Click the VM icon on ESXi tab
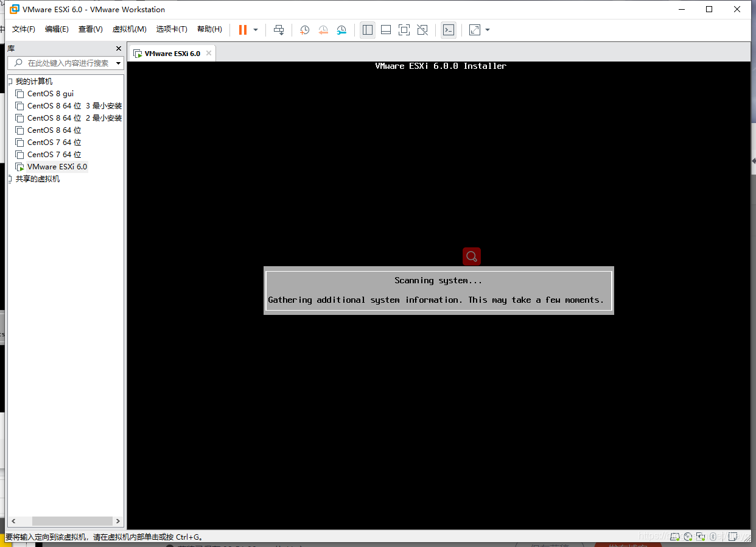The image size is (756, 547). pos(138,54)
